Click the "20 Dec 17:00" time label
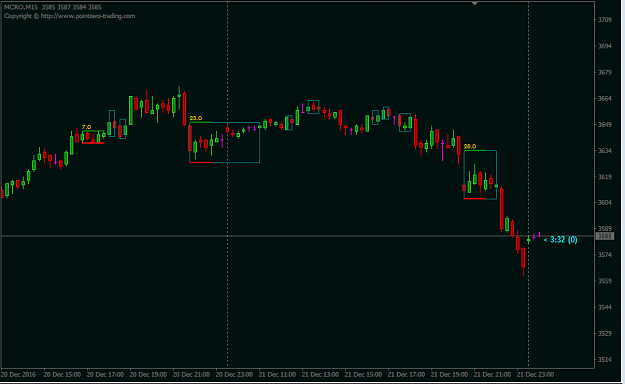 (105, 374)
